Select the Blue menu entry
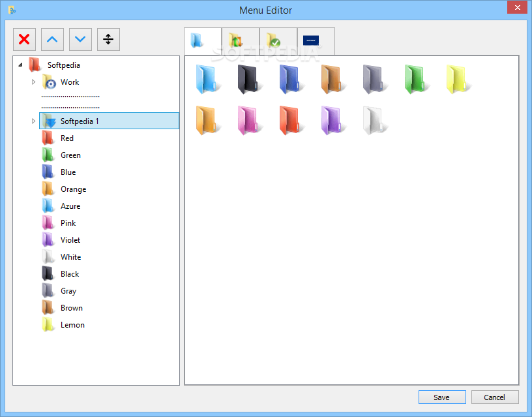This screenshot has height=417, width=532. point(68,172)
